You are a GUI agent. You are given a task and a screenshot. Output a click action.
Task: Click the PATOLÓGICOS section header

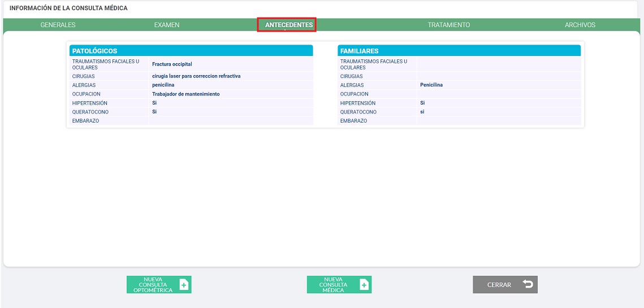192,51
